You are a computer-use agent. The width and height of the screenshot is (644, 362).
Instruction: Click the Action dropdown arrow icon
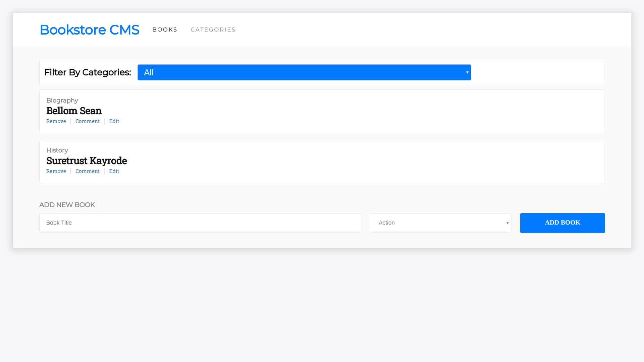[x=507, y=223]
